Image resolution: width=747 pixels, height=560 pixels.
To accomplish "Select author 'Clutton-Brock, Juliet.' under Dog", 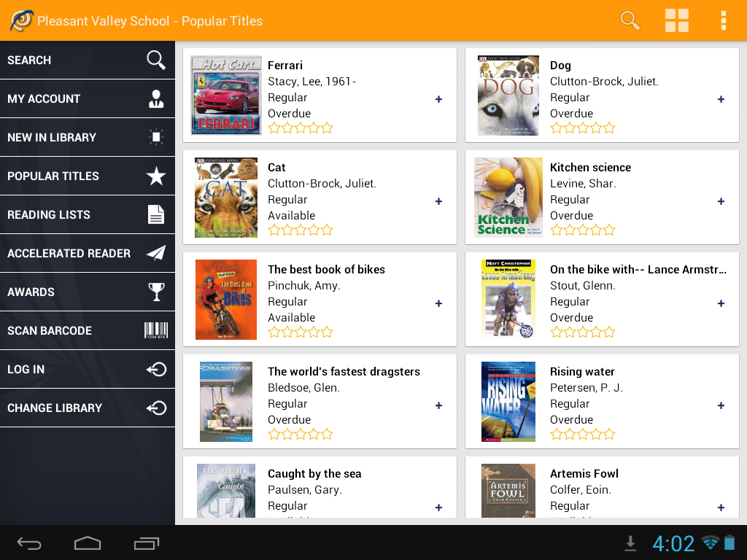I will (604, 82).
